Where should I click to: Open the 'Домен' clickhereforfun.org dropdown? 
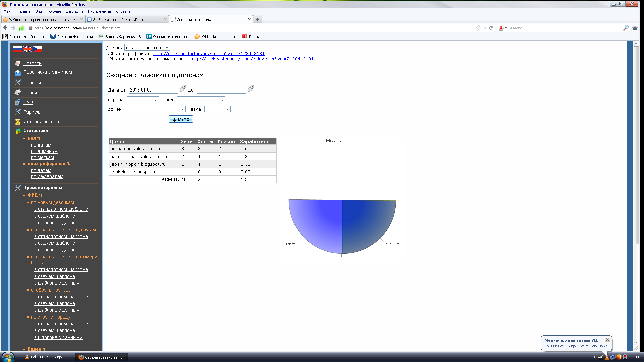pos(147,48)
